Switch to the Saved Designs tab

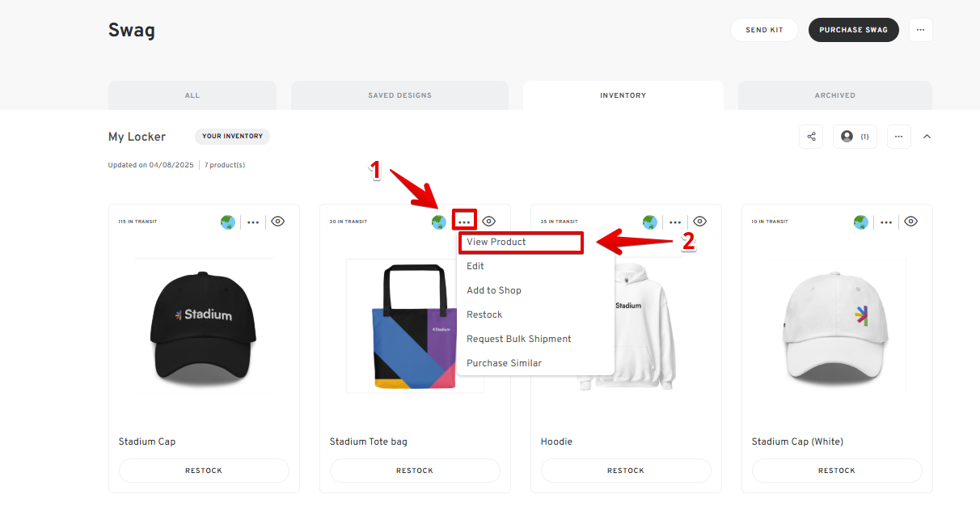pos(399,95)
